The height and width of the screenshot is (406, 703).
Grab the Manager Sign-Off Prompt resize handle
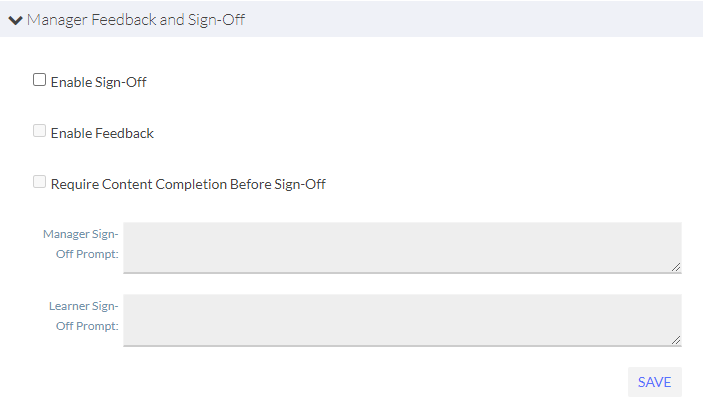[676, 267]
